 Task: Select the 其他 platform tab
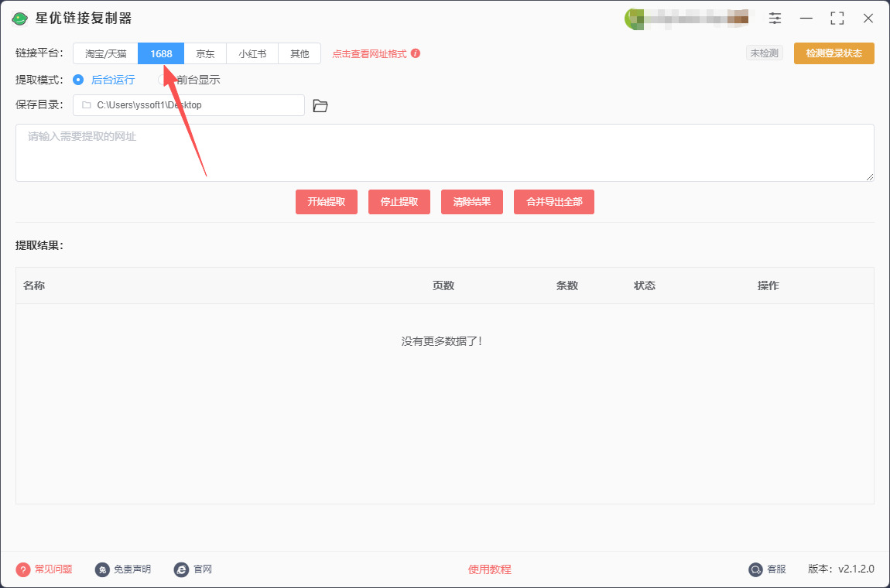point(300,54)
